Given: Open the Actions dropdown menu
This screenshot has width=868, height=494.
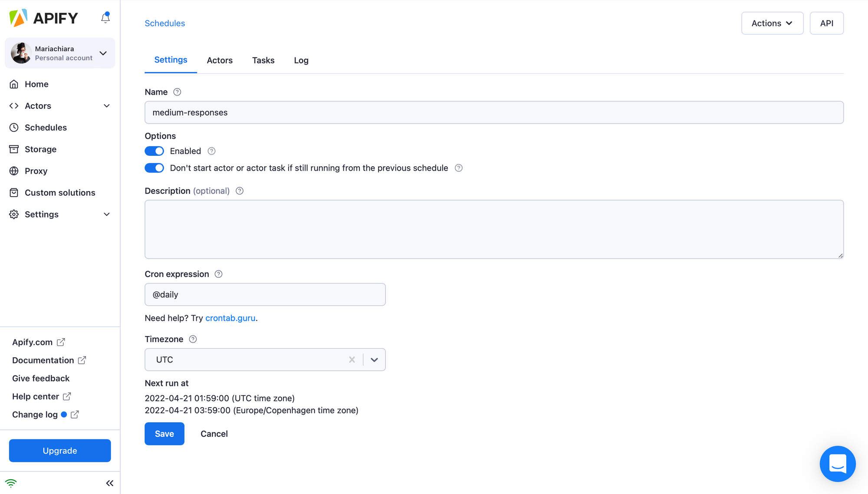Looking at the screenshot, I should [x=772, y=23].
